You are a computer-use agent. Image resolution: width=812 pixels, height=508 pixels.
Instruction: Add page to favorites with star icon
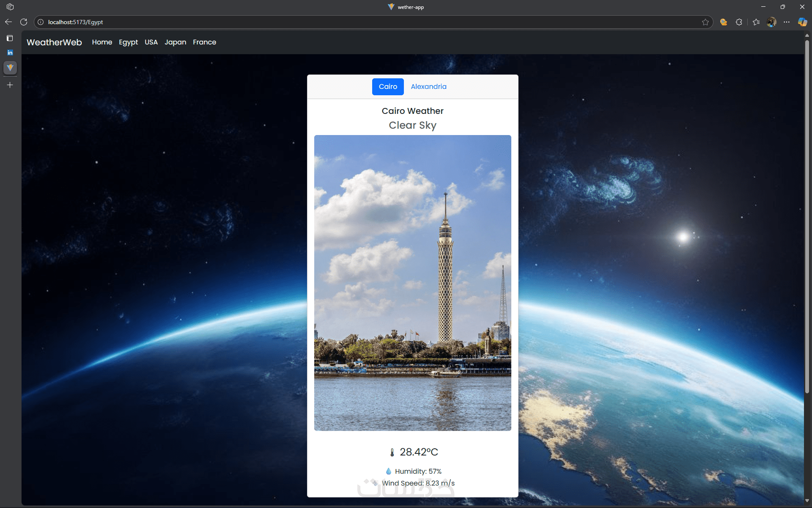pos(705,22)
